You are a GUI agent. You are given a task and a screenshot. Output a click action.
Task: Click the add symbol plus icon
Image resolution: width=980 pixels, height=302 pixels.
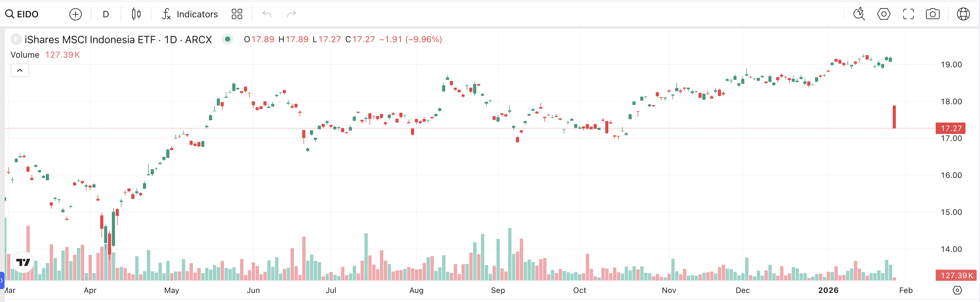coord(75,14)
